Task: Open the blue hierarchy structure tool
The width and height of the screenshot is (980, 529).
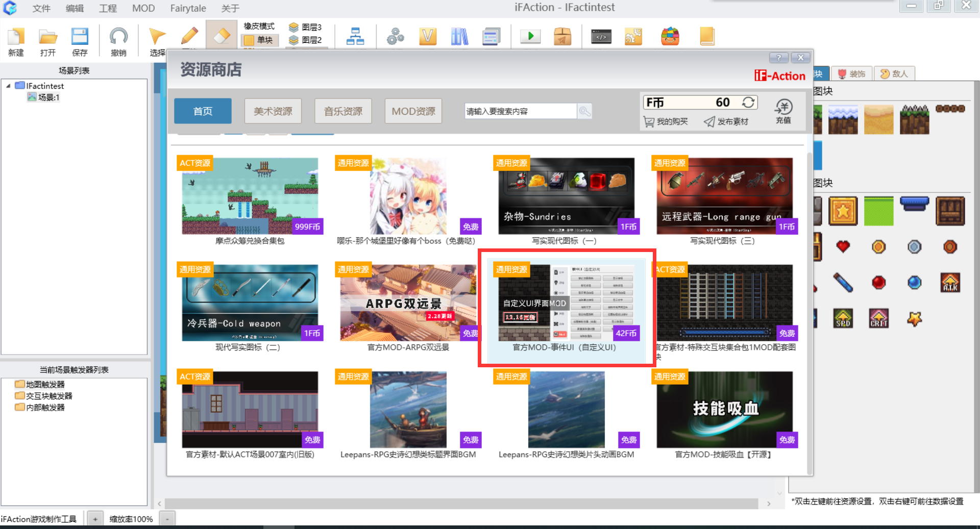Action: click(355, 36)
